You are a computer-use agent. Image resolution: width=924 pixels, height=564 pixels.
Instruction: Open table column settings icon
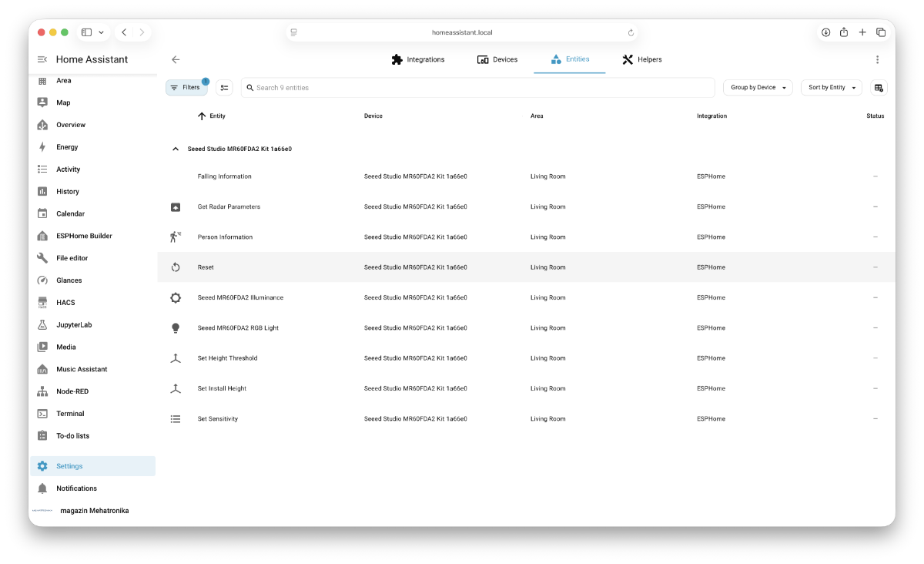(879, 88)
